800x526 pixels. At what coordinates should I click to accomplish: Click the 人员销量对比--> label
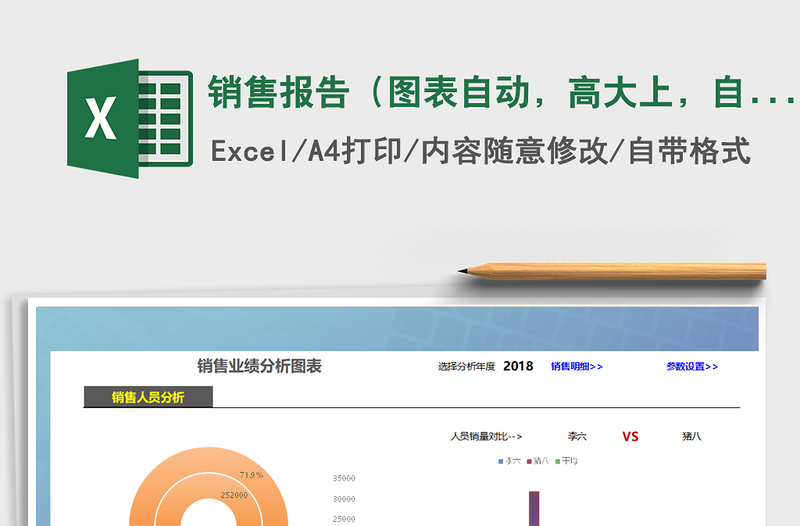coord(486,436)
